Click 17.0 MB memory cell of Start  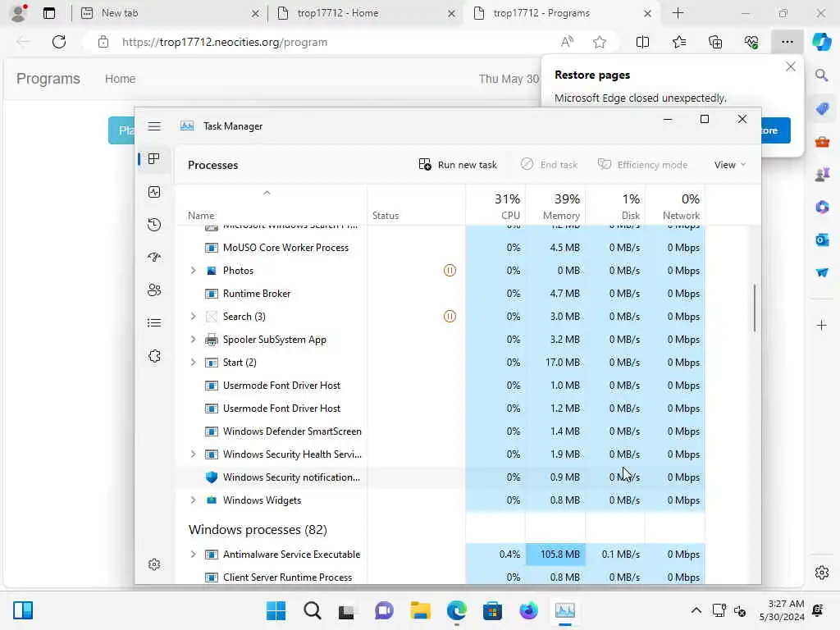tap(555, 363)
